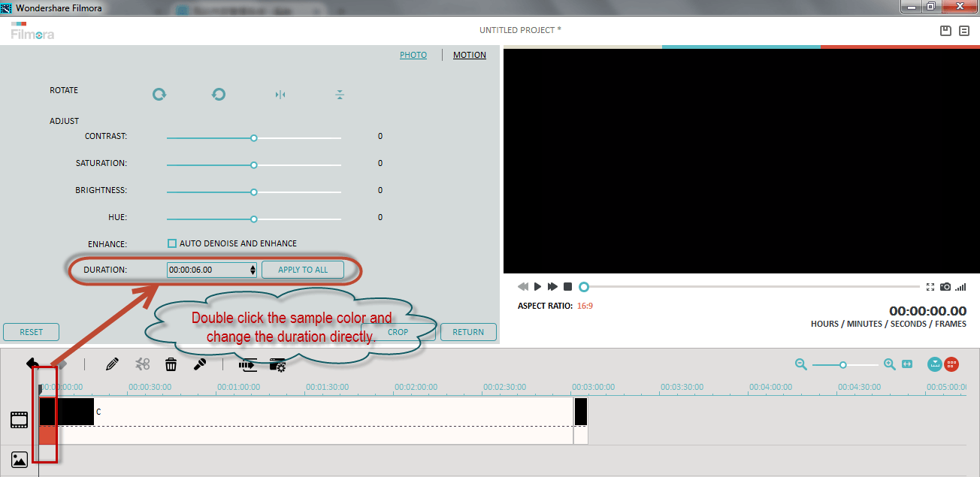Click the 00:04:00:00 mark on timeline ruler
The height and width of the screenshot is (477, 980).
tap(770, 387)
